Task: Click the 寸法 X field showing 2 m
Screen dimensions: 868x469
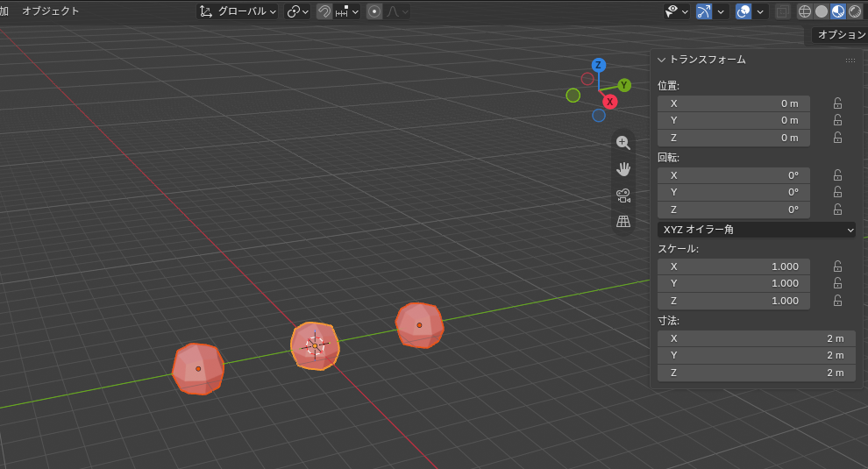Action: 756,339
